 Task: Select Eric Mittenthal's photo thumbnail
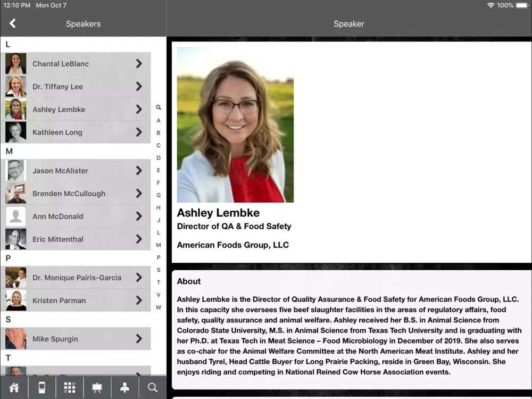tap(15, 239)
